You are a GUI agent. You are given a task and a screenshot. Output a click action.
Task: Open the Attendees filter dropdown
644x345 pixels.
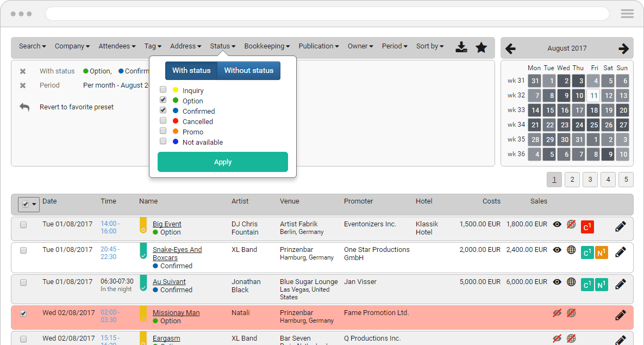tap(117, 46)
